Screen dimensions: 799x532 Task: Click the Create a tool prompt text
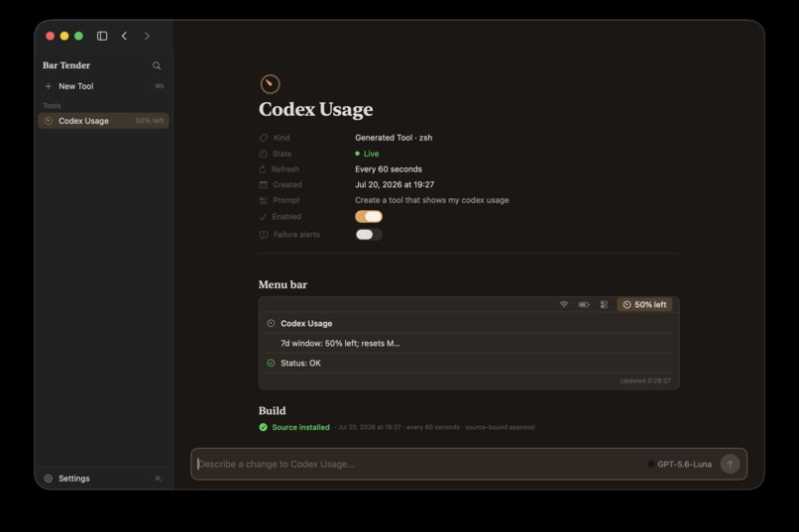coord(431,200)
